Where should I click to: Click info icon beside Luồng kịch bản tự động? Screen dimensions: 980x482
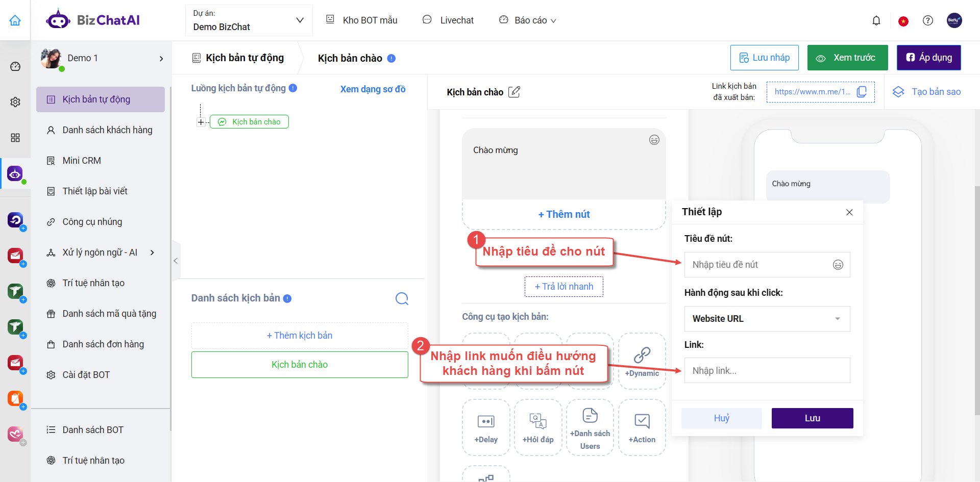pyautogui.click(x=293, y=88)
